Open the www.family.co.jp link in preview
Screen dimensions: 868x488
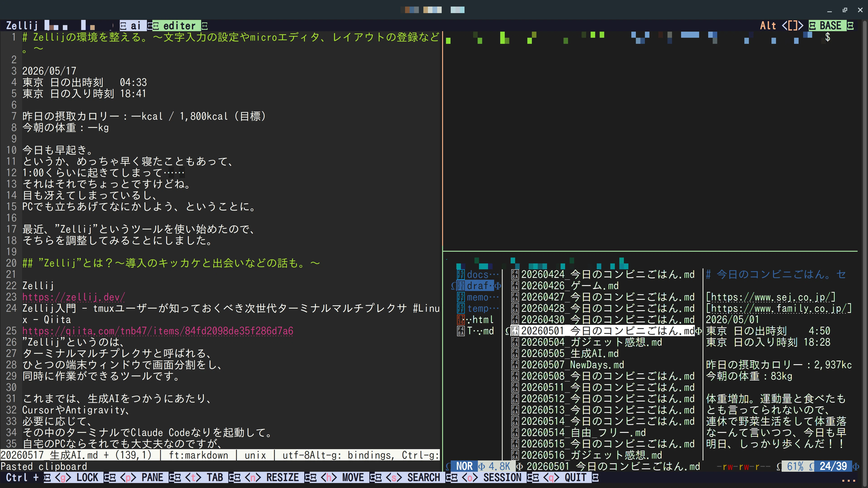click(779, 308)
